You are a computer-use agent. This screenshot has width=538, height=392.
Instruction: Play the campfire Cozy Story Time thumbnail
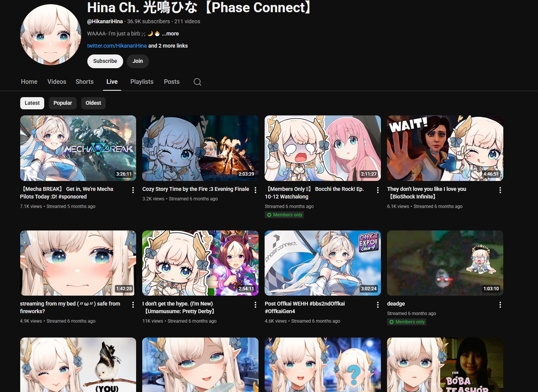tap(200, 148)
